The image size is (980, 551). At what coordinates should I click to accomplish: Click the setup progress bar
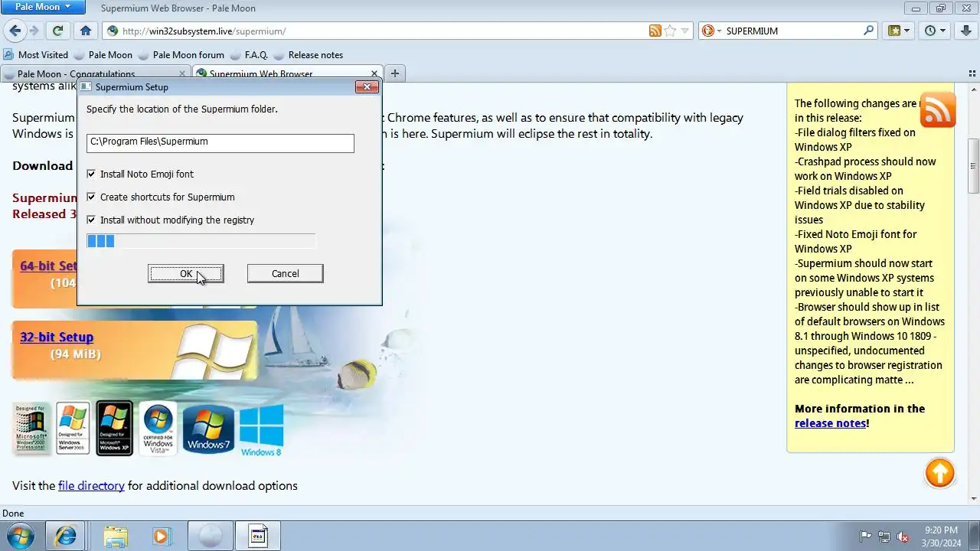click(201, 241)
